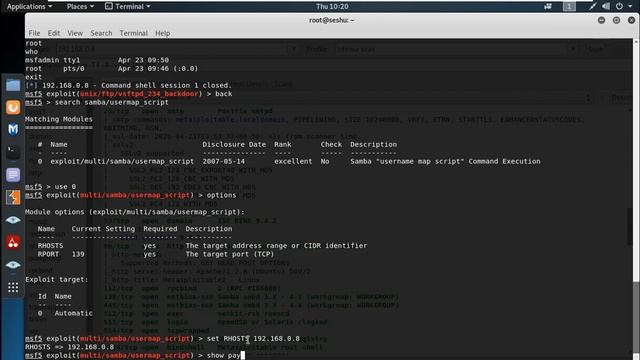The height and width of the screenshot is (360, 640).
Task: Click the 'Matching Modules' heading
Action: (59, 119)
